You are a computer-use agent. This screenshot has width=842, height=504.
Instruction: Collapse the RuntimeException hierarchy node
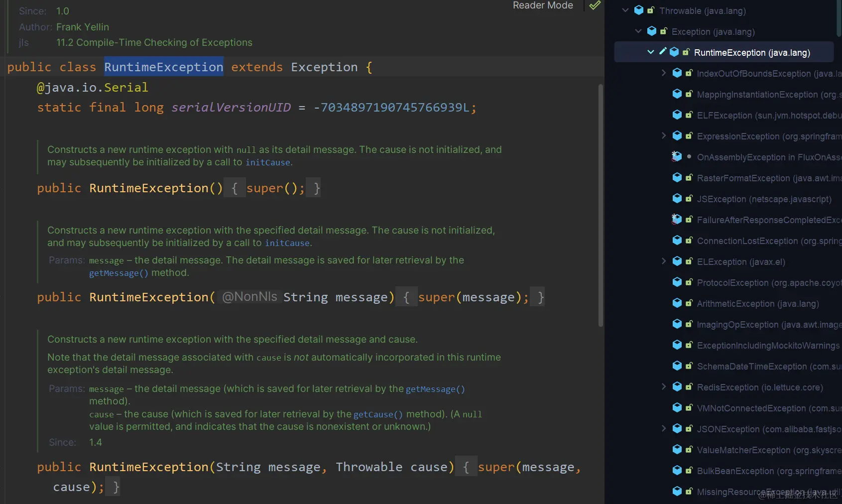coord(650,52)
